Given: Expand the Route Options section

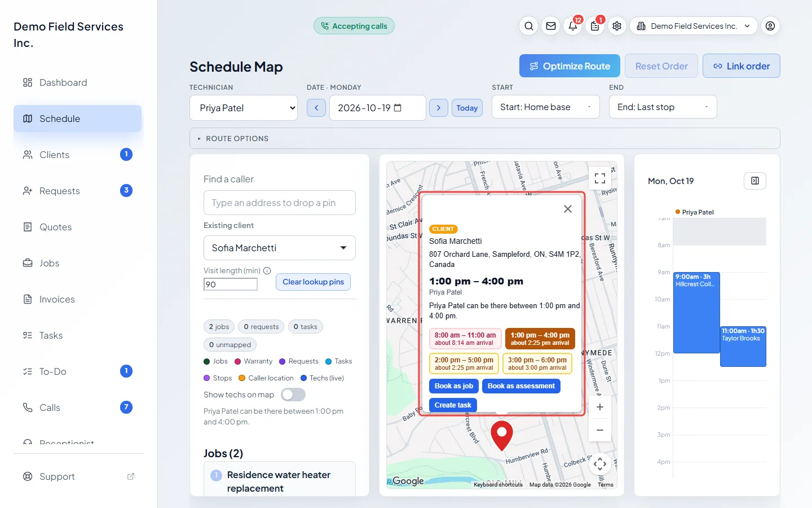Looking at the screenshot, I should click(485, 138).
